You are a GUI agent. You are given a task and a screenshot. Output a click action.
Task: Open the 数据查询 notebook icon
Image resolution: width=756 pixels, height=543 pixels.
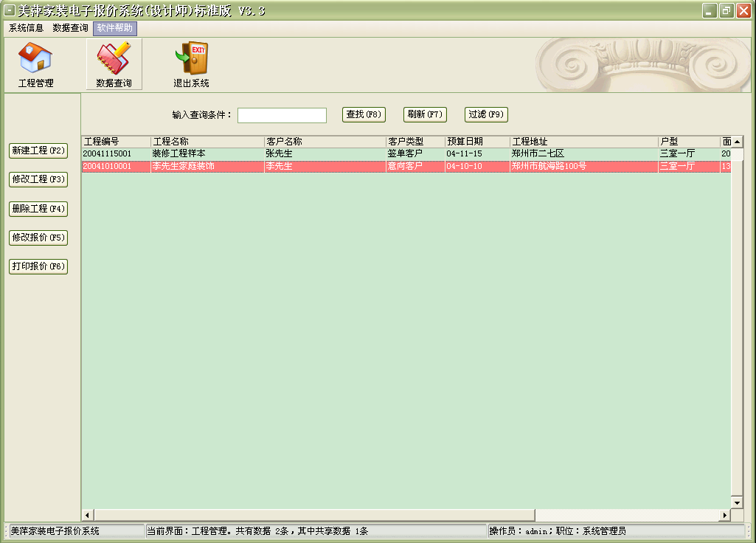pos(114,64)
